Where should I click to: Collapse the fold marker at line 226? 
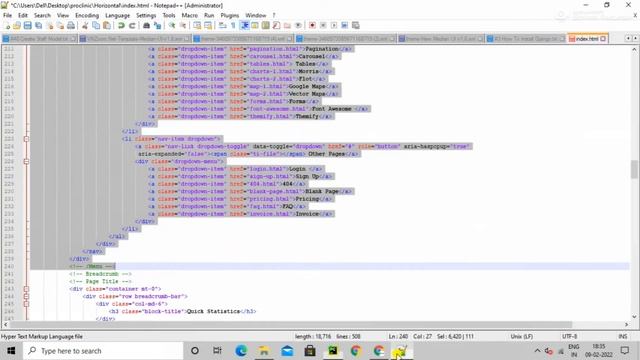(26, 162)
